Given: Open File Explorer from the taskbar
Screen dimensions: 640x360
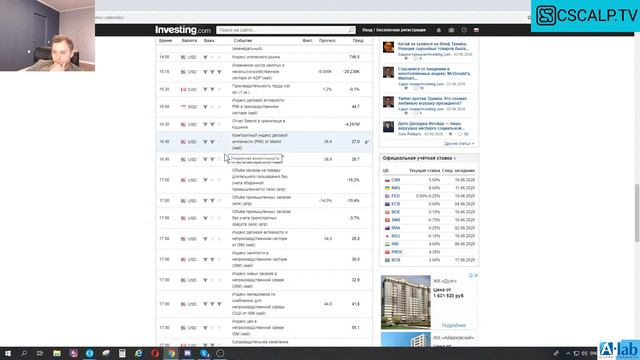Looking at the screenshot, I should [x=57, y=353].
